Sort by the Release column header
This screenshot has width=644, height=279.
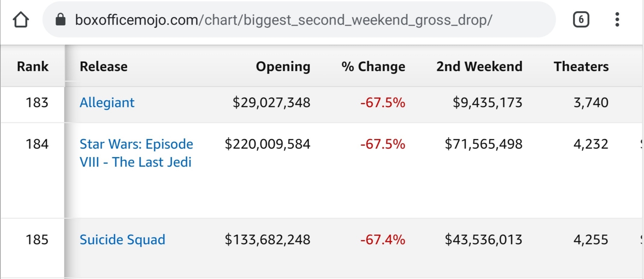[x=104, y=66]
